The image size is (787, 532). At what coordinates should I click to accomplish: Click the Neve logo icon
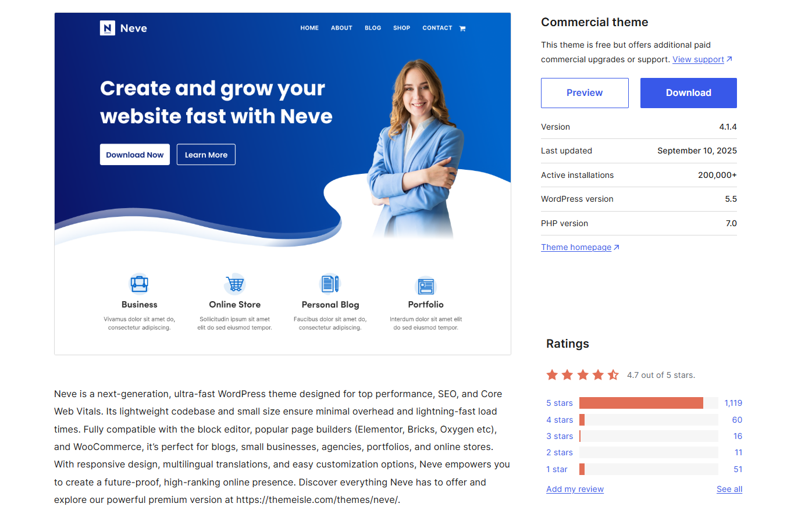[108, 28]
